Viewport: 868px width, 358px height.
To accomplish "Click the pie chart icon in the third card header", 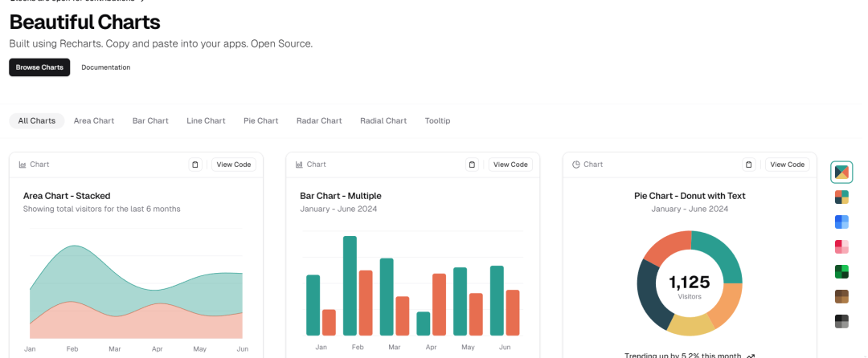I will (x=576, y=165).
